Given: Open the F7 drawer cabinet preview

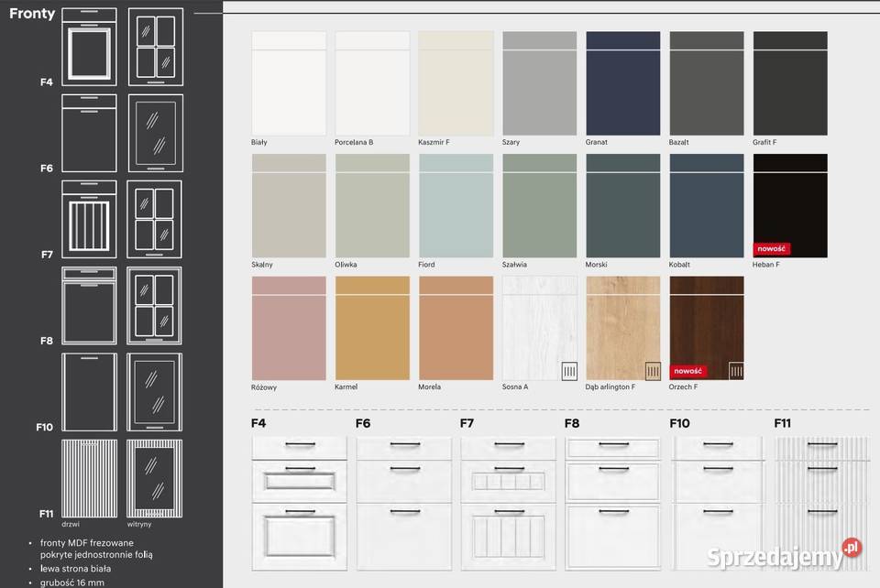Looking at the screenshot, I should pyautogui.click(x=507, y=503).
